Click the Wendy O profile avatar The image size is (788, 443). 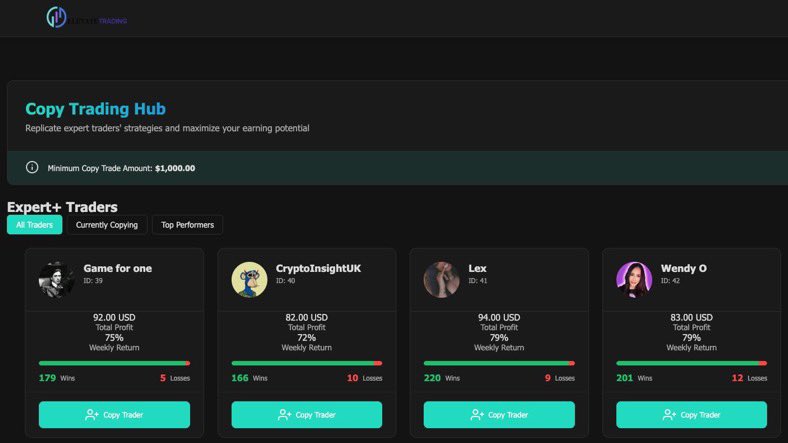(x=634, y=280)
